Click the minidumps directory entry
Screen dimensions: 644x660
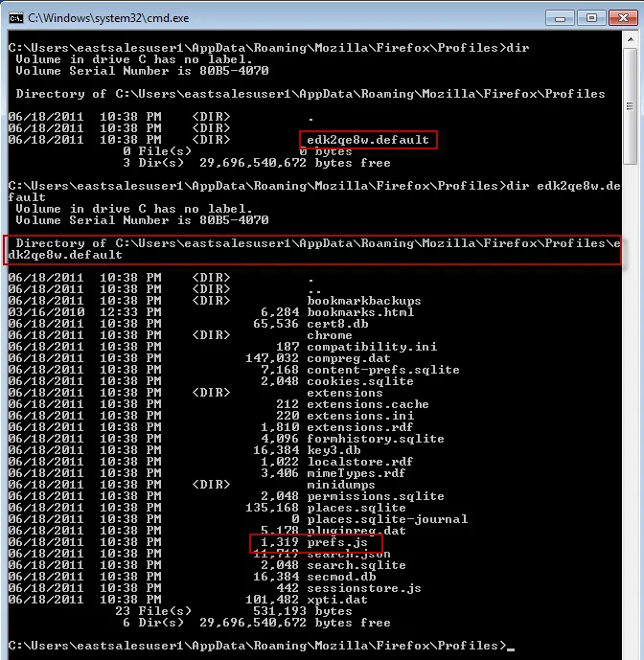click(341, 485)
